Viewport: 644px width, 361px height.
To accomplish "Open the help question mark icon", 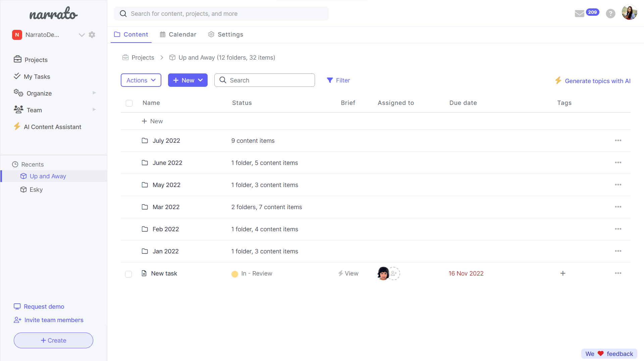I will pos(610,13).
